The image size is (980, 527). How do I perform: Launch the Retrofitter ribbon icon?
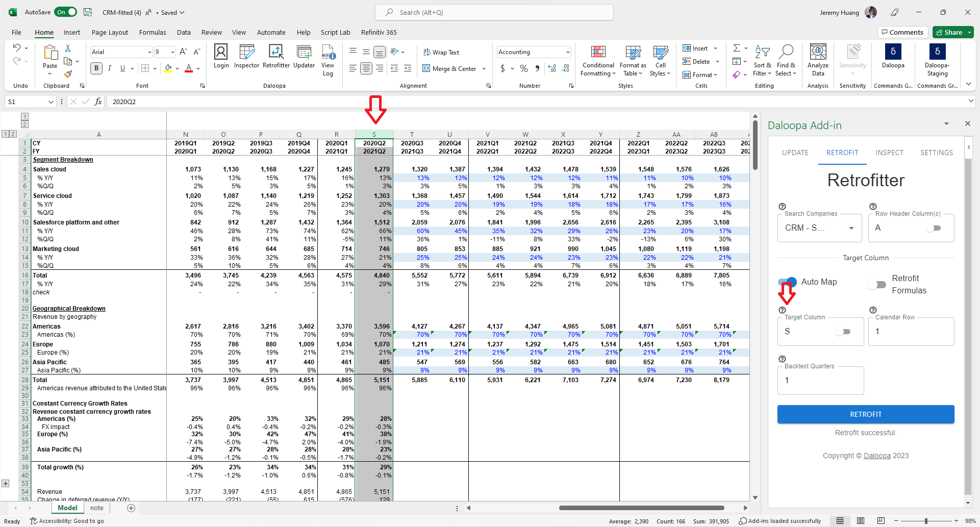[x=276, y=56]
